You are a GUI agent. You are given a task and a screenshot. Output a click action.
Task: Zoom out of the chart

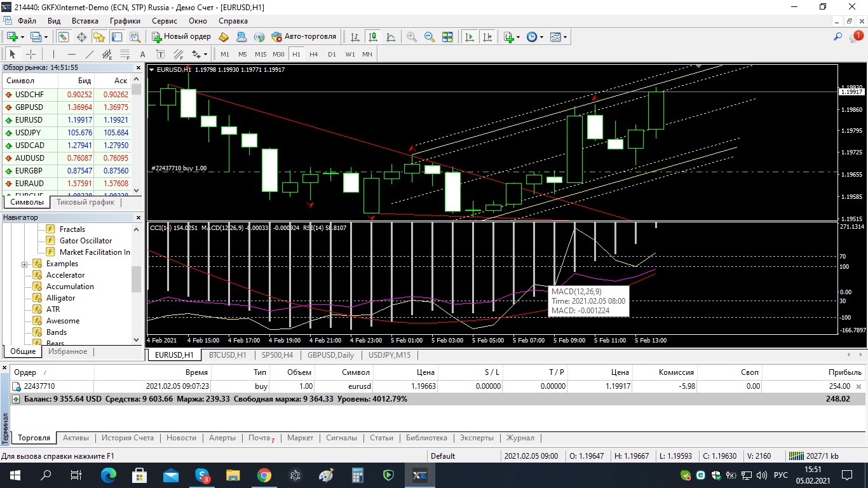(430, 37)
